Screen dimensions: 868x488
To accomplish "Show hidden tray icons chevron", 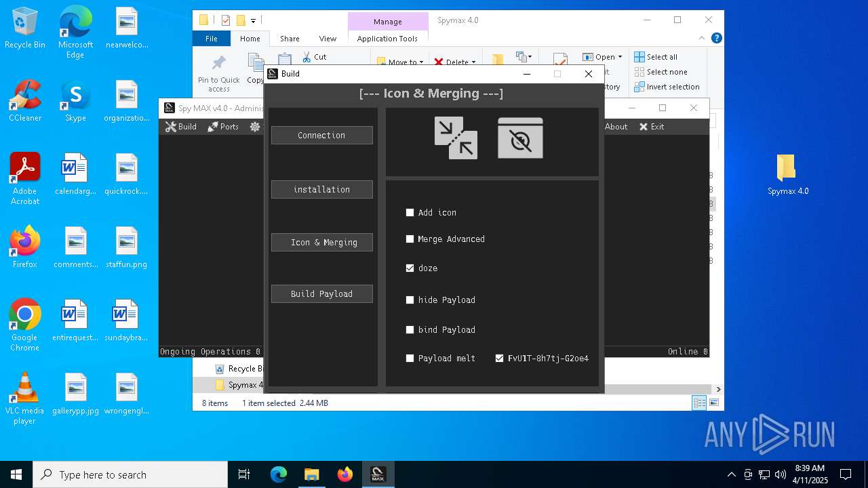I will point(731,474).
